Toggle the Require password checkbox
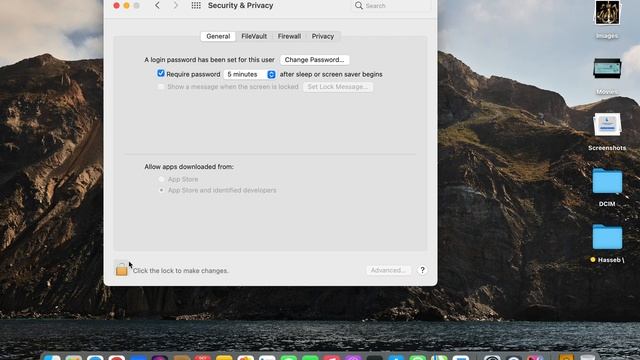This screenshot has height=360, width=640. coord(161,73)
